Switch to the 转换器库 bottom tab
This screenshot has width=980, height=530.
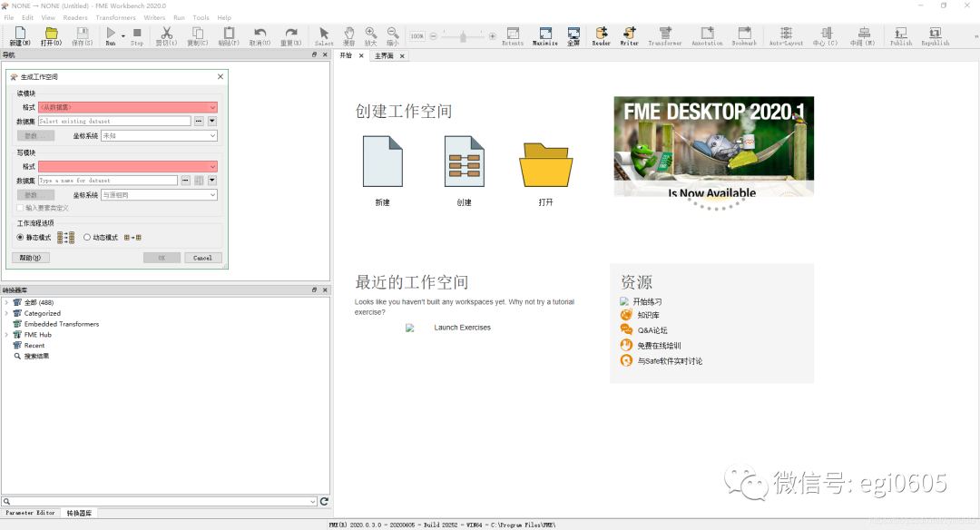[79, 513]
